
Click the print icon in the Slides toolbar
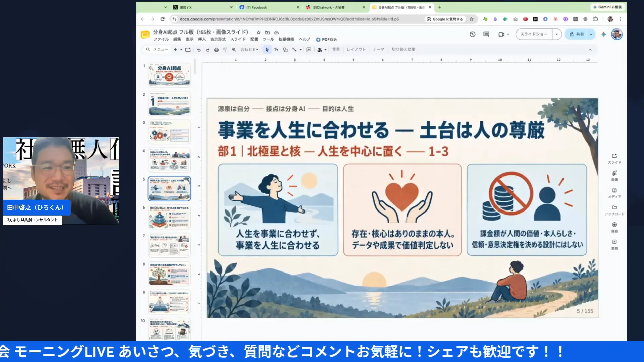click(216, 50)
